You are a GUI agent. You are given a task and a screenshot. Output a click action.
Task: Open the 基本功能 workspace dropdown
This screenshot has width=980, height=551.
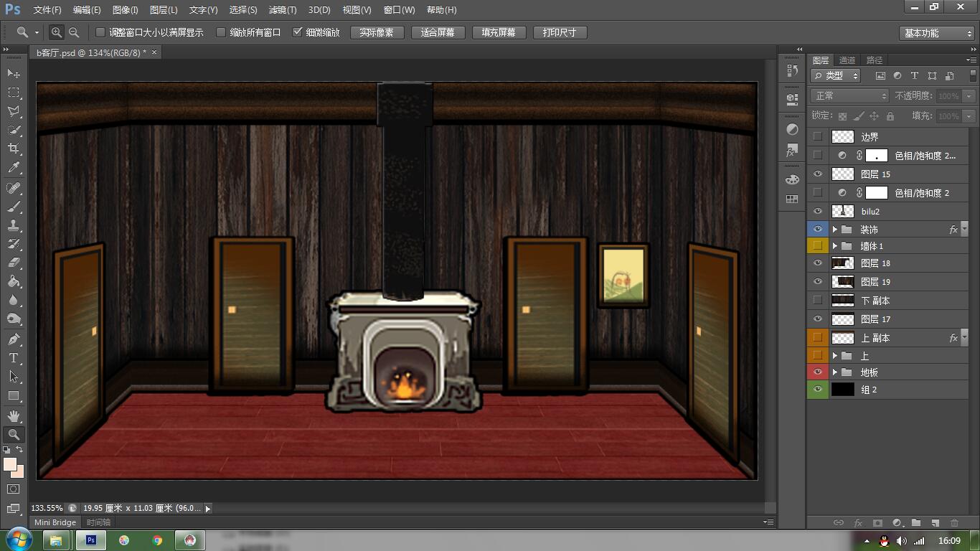tap(936, 33)
